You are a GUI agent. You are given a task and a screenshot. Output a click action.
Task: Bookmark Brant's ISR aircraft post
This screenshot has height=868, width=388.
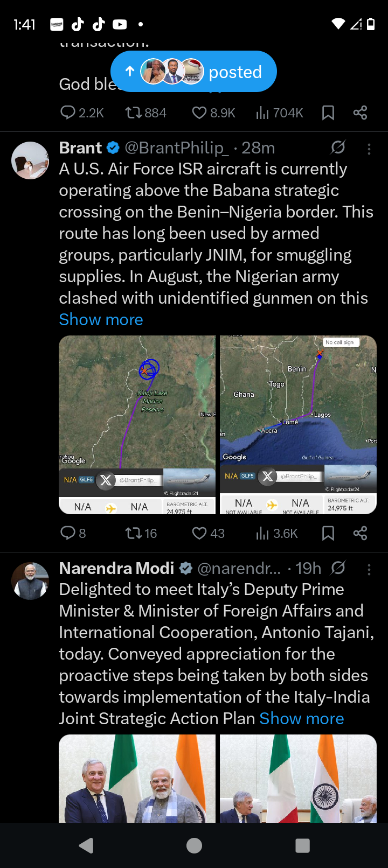328,533
